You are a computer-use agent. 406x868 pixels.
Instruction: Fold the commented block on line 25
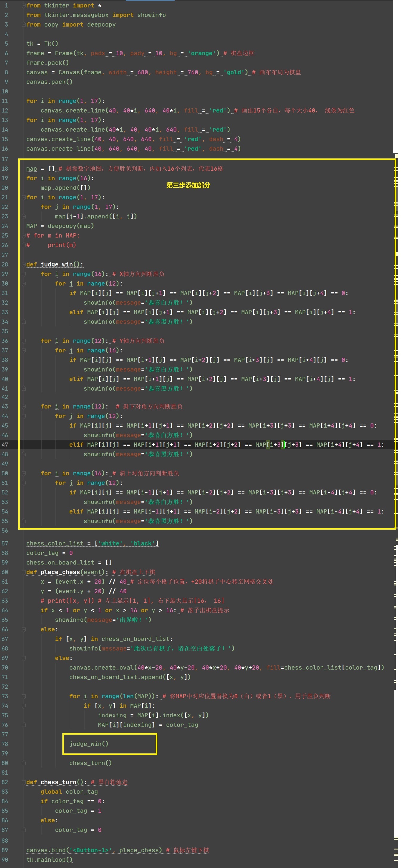pyautogui.click(x=24, y=235)
